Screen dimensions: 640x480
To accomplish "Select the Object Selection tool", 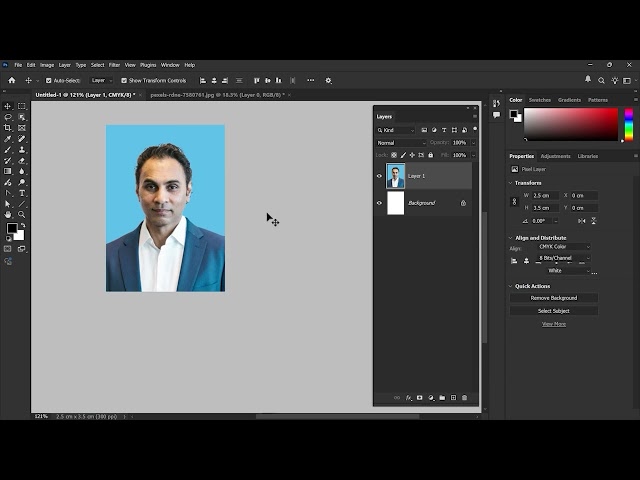I will pos(22,117).
